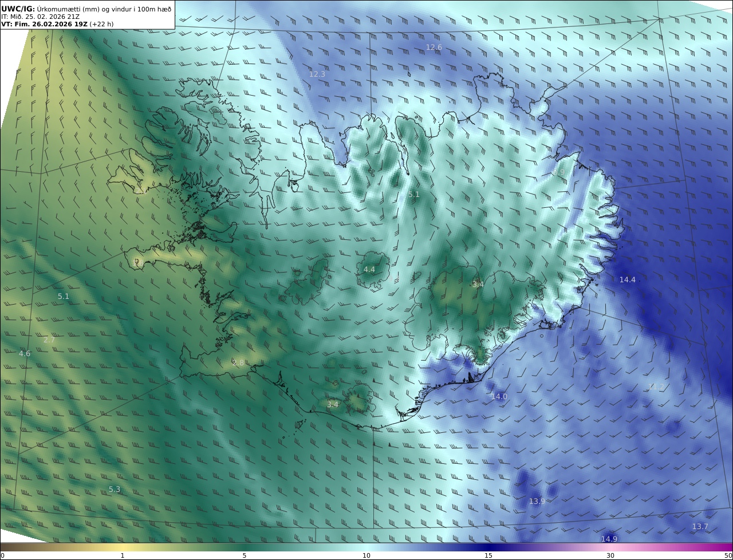733x560 pixels.
Task: Click the map value label 4.4
Action: point(369,269)
